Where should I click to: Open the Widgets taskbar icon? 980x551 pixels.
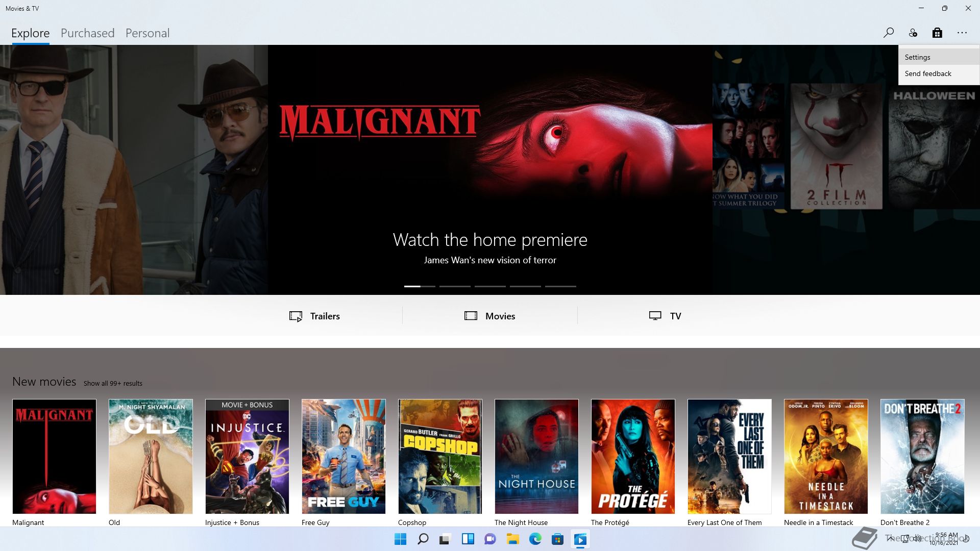coord(468,539)
